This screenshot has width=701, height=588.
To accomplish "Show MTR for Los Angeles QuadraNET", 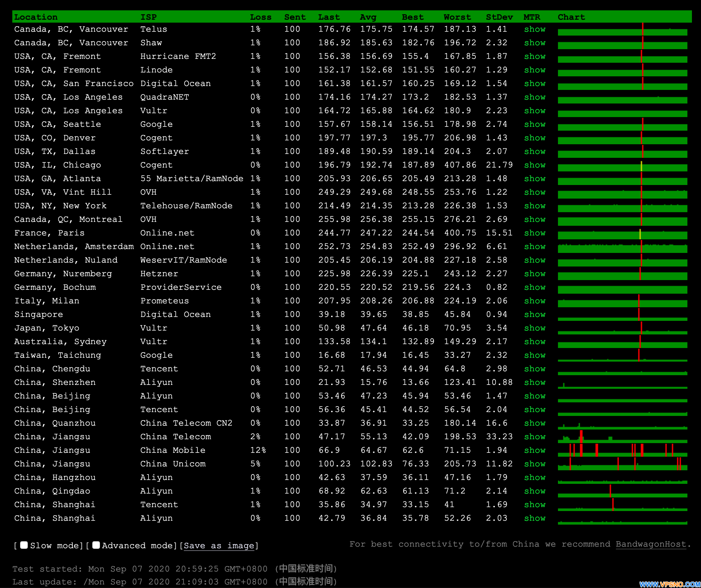I will (535, 97).
